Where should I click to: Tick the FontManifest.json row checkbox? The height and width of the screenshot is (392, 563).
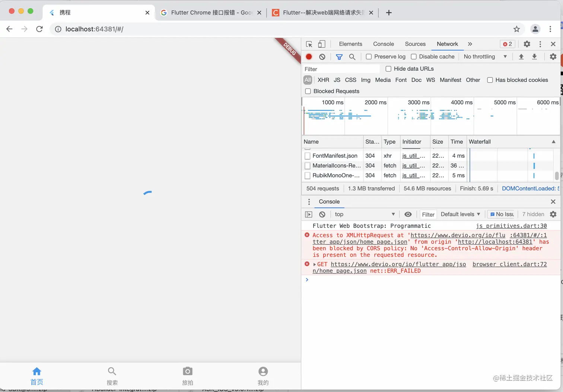point(308,156)
